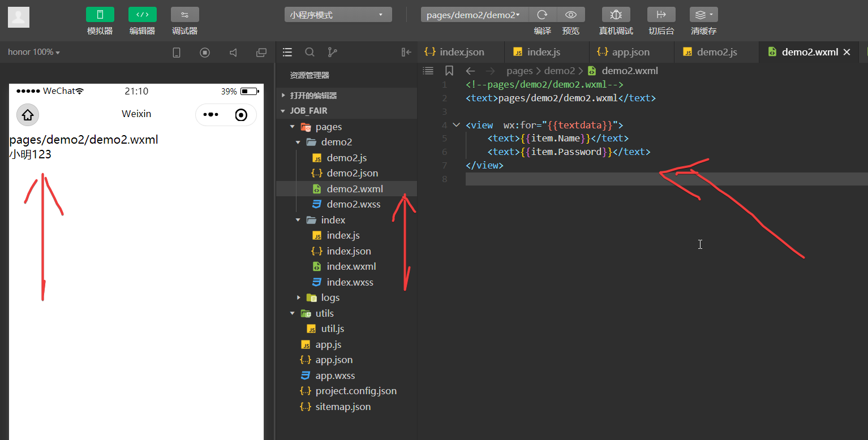Image resolution: width=868 pixels, height=440 pixels.
Task: Collapse the sidebar panel icon
Action: (x=406, y=52)
